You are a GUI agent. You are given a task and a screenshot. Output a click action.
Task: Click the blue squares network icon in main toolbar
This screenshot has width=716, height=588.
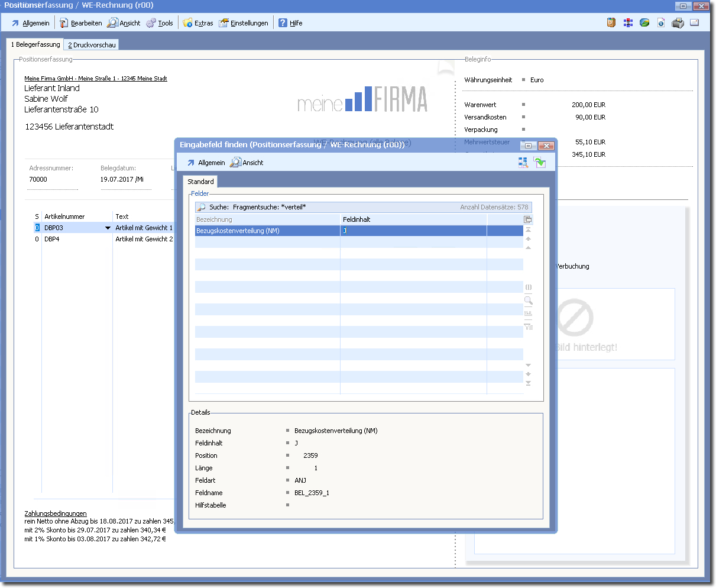628,23
